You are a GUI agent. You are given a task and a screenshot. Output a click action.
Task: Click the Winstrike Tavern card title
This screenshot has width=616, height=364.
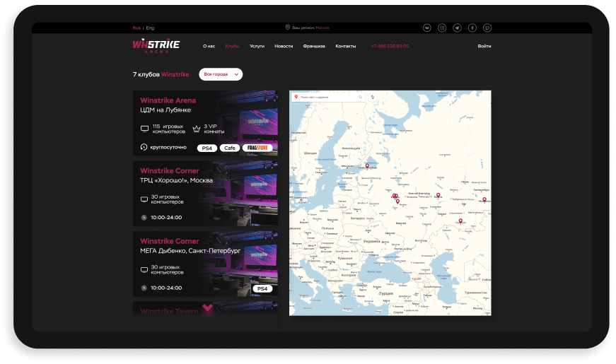click(x=169, y=312)
